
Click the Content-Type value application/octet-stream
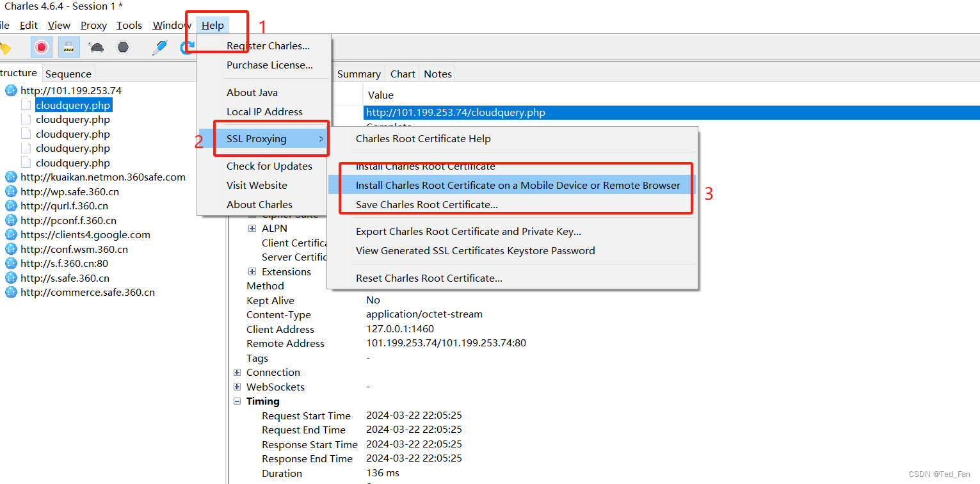[424, 314]
